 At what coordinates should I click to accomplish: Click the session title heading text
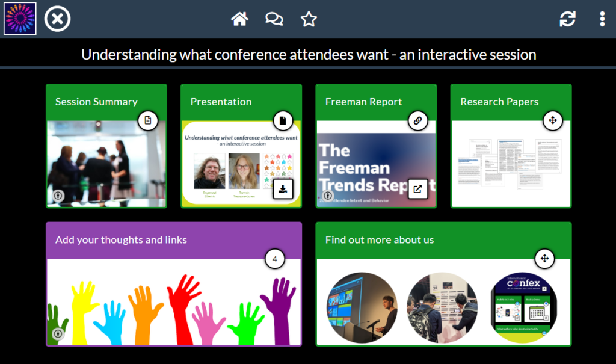(x=309, y=55)
